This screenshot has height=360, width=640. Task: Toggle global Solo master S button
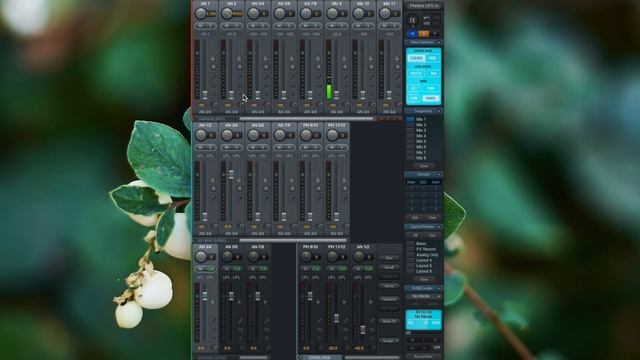point(424,34)
